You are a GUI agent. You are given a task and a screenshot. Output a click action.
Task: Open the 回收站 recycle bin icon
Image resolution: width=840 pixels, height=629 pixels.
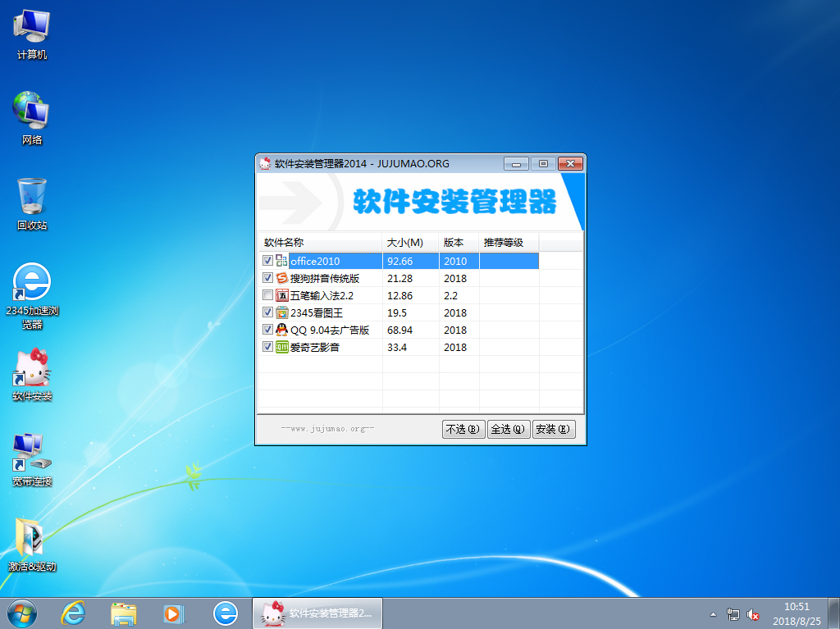32,202
